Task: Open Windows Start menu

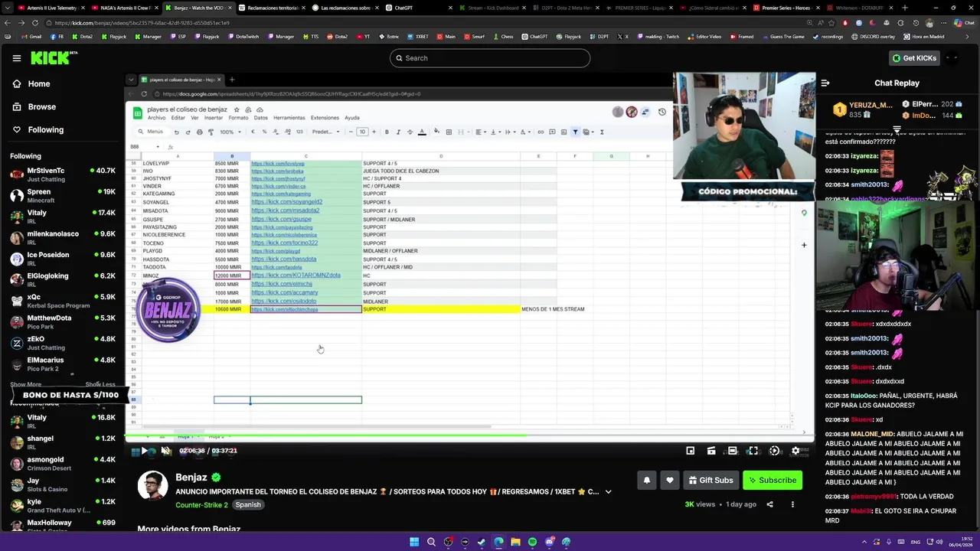Action: pyautogui.click(x=414, y=542)
